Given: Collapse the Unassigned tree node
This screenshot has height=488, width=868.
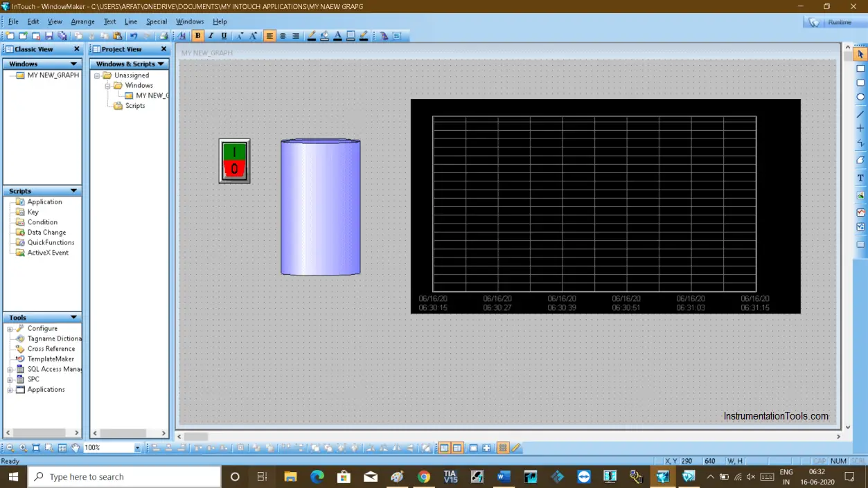Looking at the screenshot, I should pos(97,75).
